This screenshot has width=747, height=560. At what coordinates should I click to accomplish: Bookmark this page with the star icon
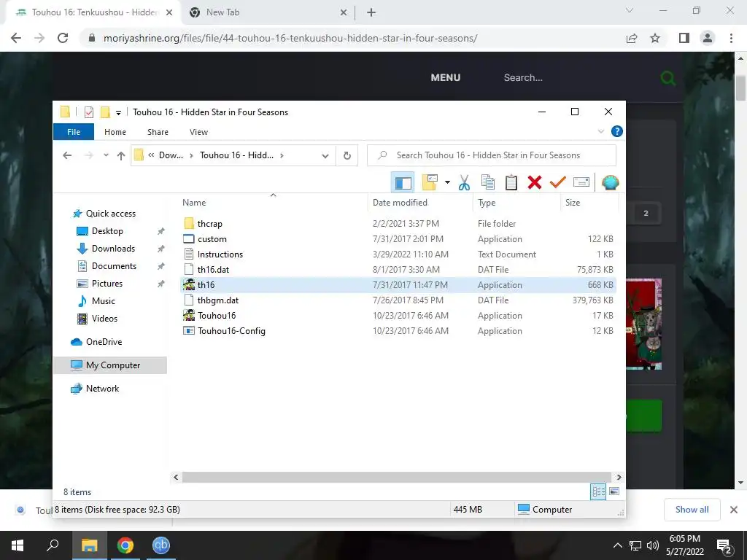click(655, 38)
